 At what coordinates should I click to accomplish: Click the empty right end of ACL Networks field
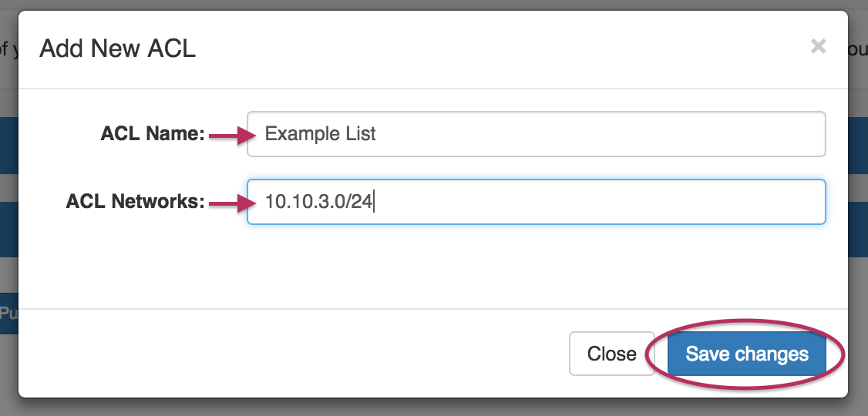(x=720, y=202)
